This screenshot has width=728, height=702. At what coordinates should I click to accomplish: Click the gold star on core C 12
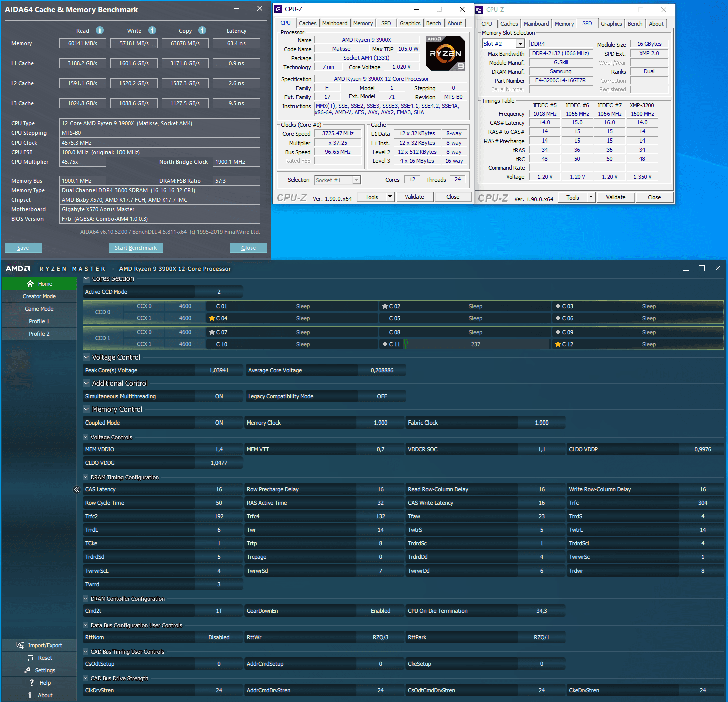pos(558,344)
